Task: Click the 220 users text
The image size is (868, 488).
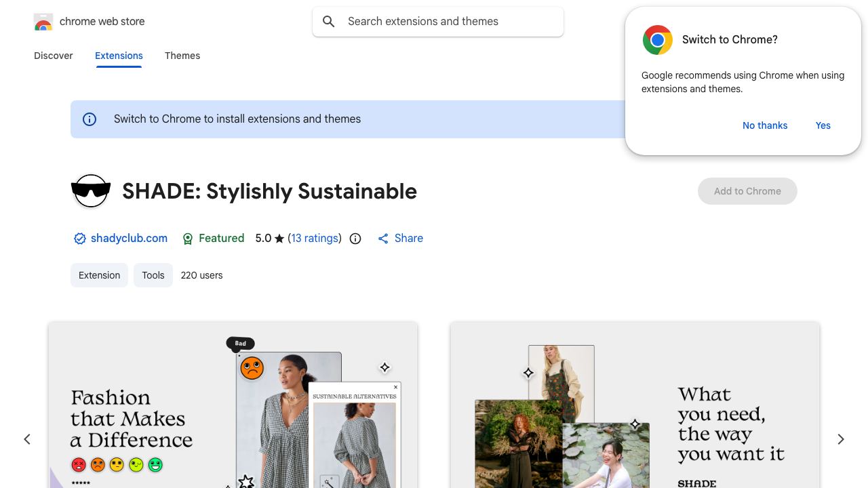Action: coord(201,275)
